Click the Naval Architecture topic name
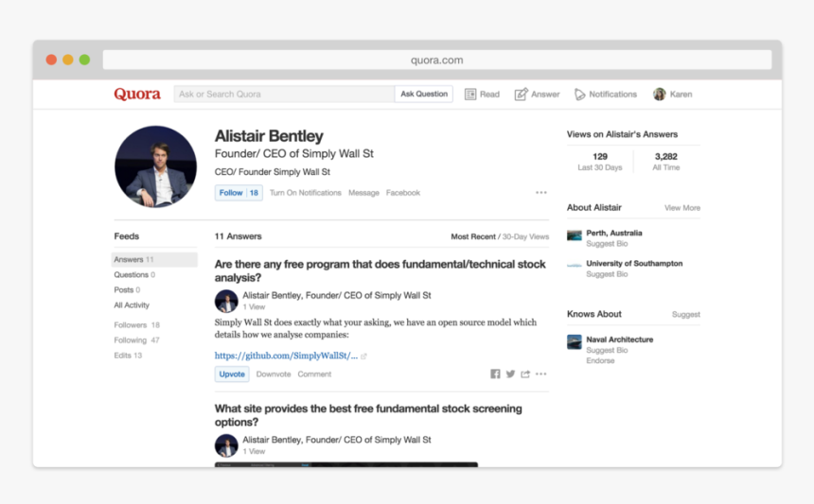Viewport: 814px width, 504px height. click(x=620, y=339)
